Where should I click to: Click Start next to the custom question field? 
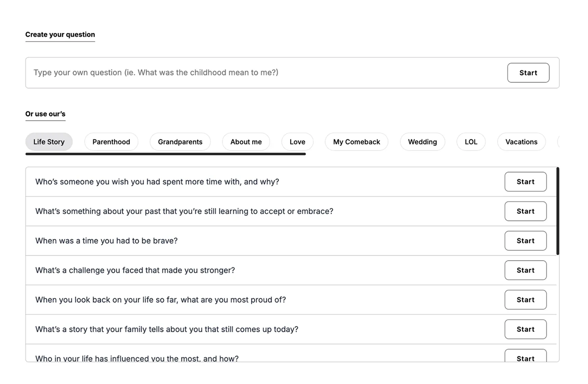tap(528, 72)
